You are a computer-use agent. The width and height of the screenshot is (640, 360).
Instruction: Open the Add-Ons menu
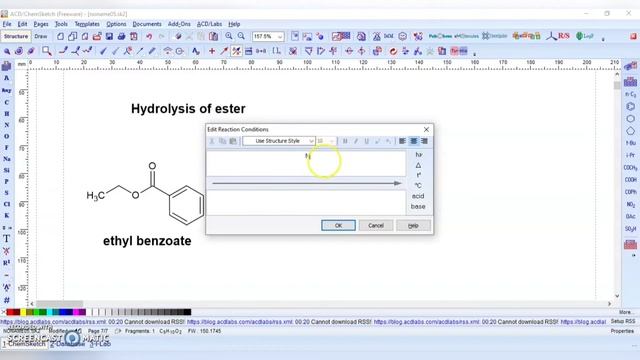[x=179, y=24]
